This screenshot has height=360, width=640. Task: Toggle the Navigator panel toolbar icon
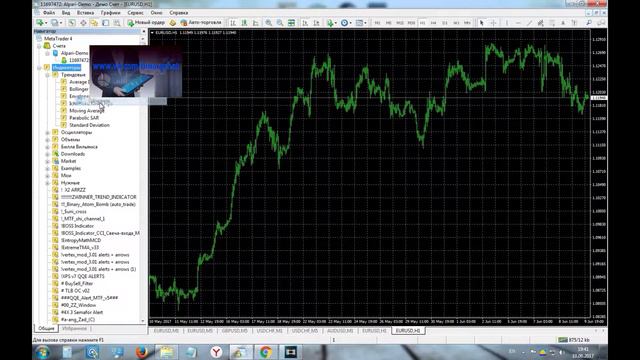pos(94,23)
